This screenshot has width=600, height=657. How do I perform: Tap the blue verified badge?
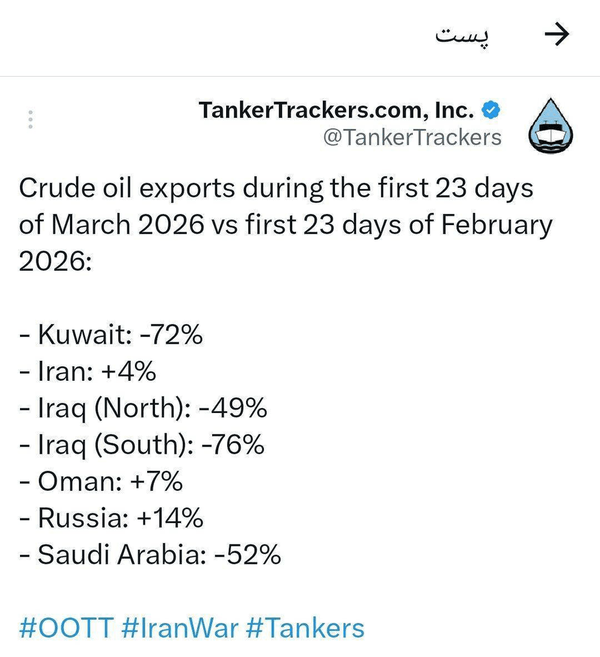[491, 110]
